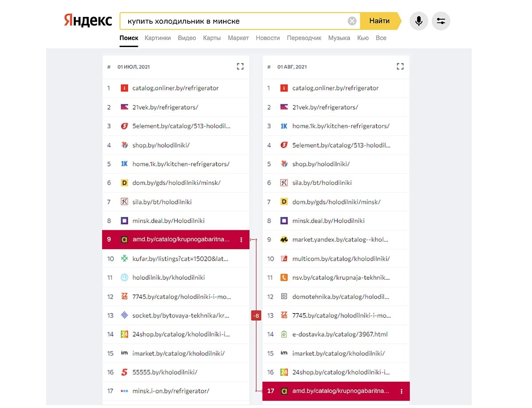532x408 pixels.
Task: Open 24shop.by link in the July list
Action: [181, 334]
